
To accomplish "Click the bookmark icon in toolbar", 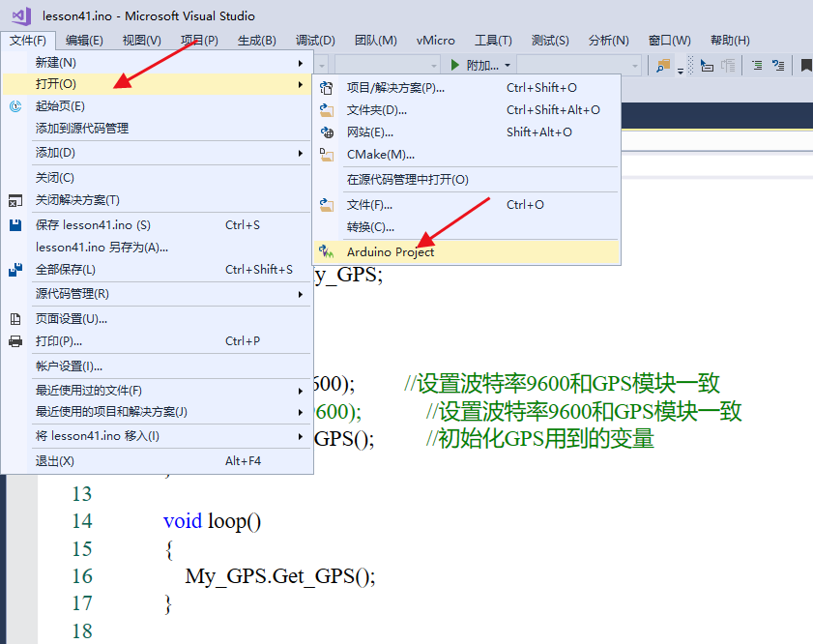I will pyautogui.click(x=805, y=66).
